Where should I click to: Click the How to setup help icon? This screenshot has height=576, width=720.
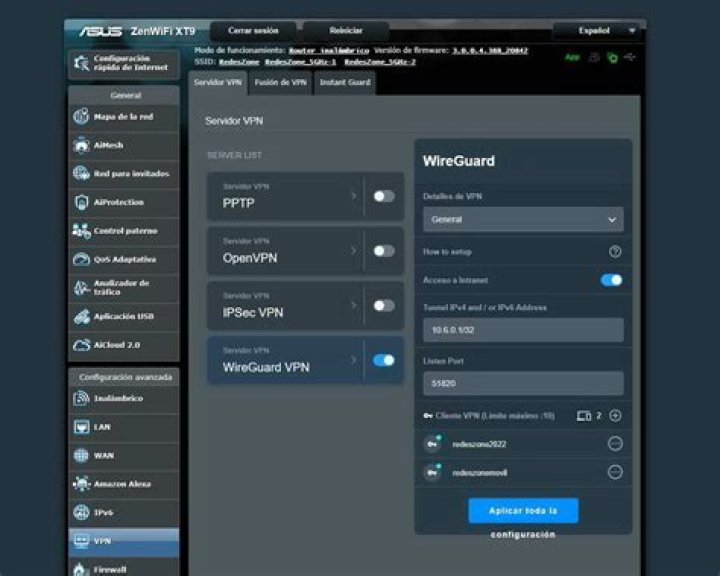click(x=615, y=252)
